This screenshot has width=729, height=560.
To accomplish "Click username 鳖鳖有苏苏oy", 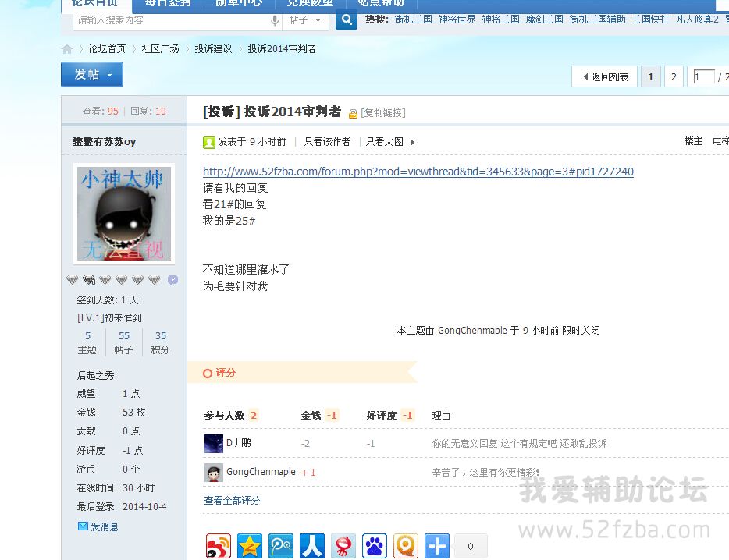I will 104,142.
